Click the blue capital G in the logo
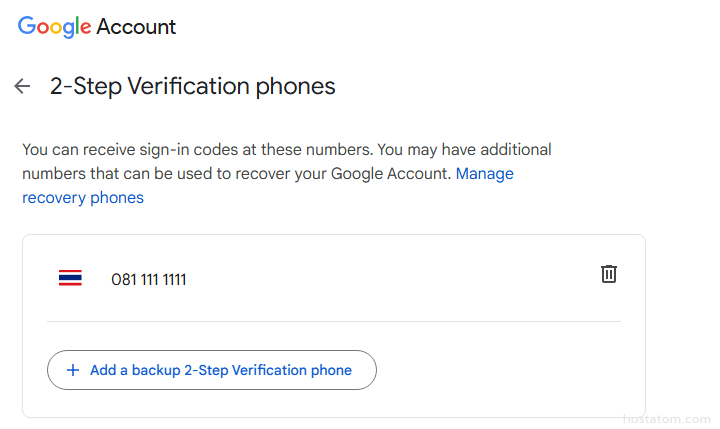The image size is (720, 429). pyautogui.click(x=27, y=26)
